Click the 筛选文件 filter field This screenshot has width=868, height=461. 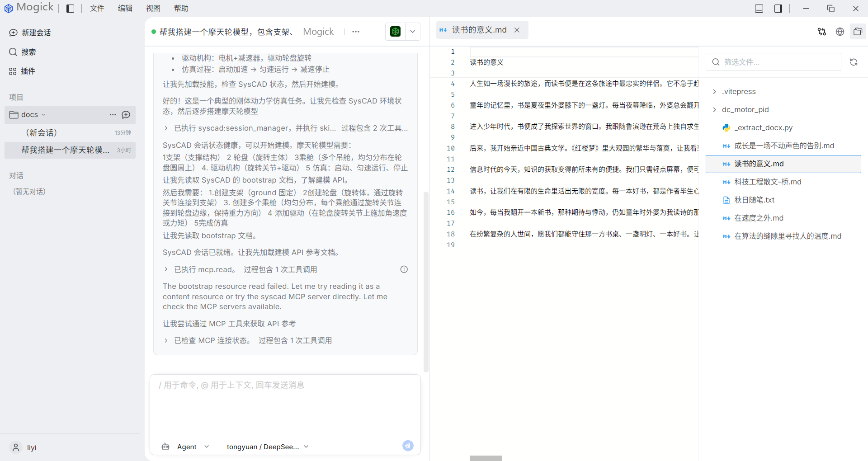[x=773, y=62]
